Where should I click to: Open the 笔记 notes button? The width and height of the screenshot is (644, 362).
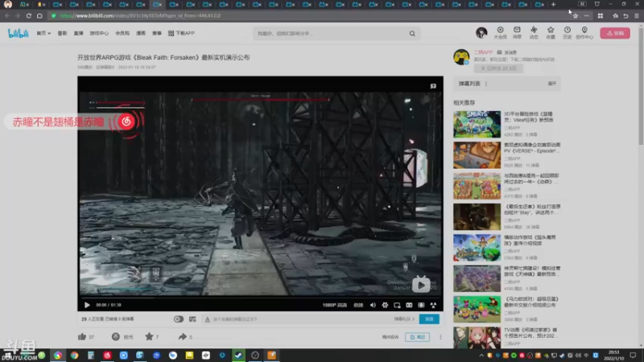pyautogui.click(x=417, y=337)
